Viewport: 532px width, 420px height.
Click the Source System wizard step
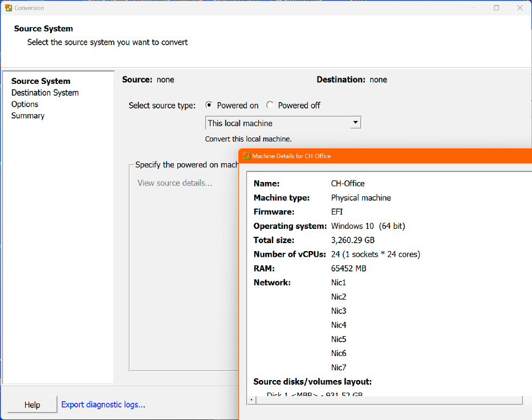[40, 81]
